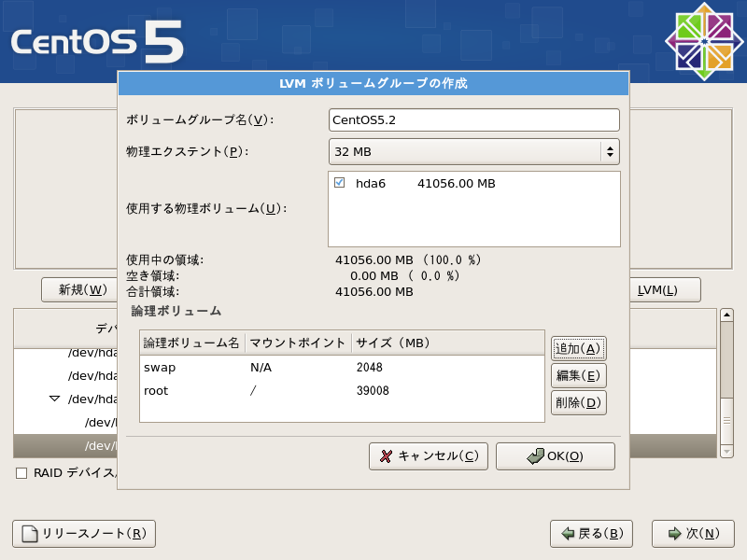The image size is (747, 560).
Task: Uncheck the hda6 physical volume checkbox
Action: [x=340, y=183]
